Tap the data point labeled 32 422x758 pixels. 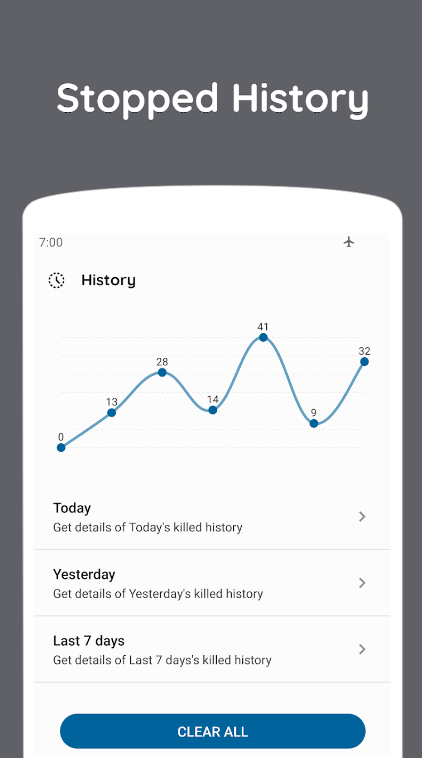coord(364,362)
